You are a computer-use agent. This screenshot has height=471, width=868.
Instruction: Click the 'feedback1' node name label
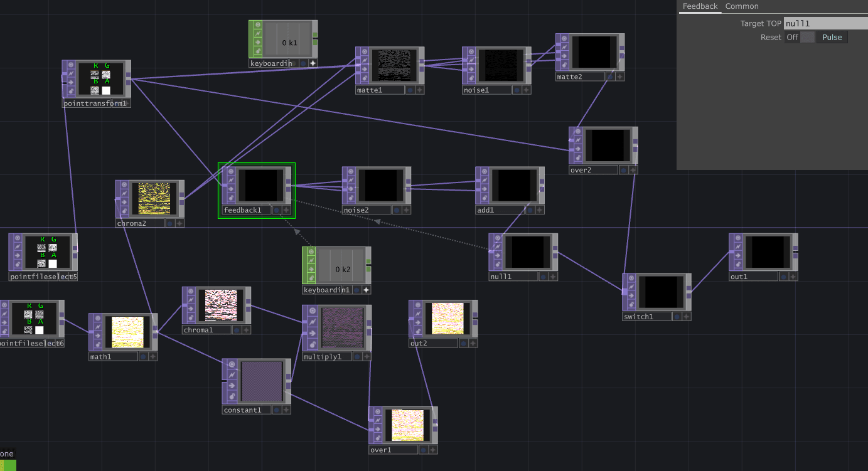click(247, 210)
